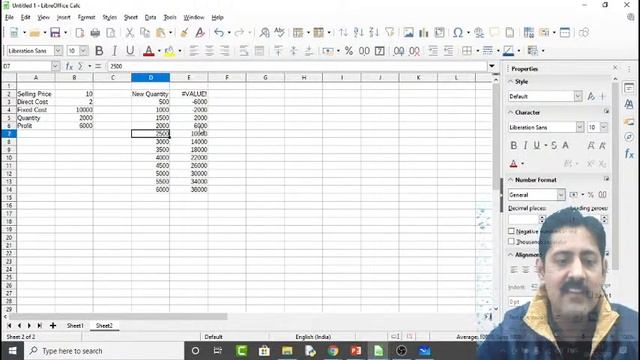Toggle Underline in the main toolbar
The image size is (640, 360).
tap(130, 51)
